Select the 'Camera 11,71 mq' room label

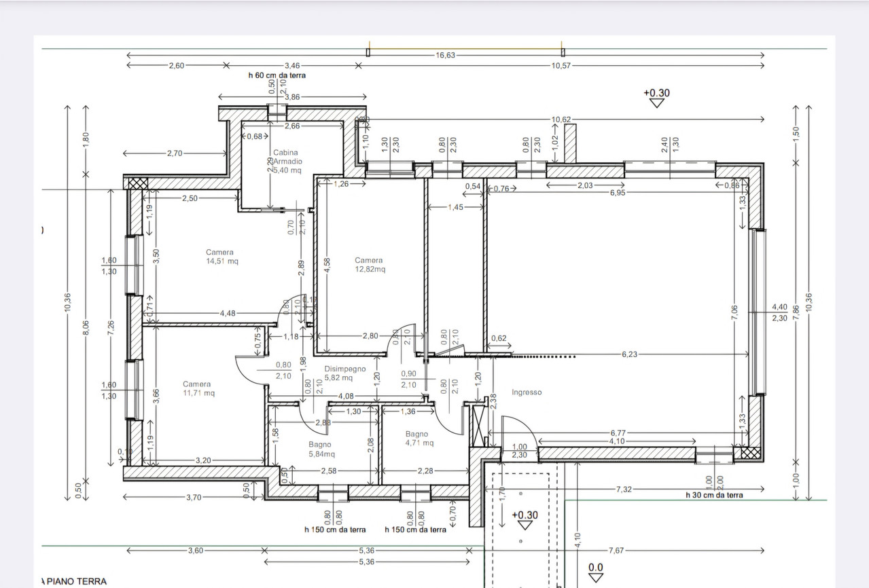coord(198,388)
